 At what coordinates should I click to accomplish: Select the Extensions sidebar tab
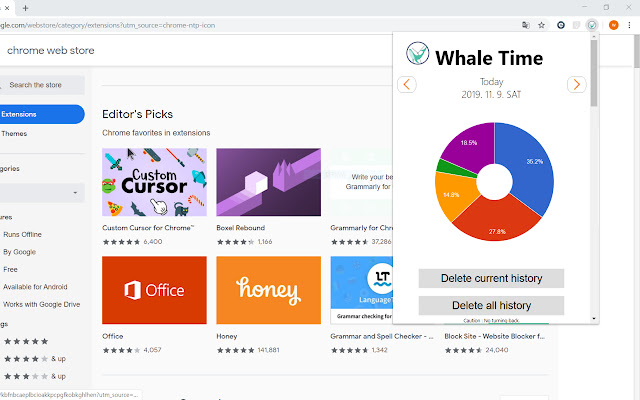pyautogui.click(x=41, y=114)
